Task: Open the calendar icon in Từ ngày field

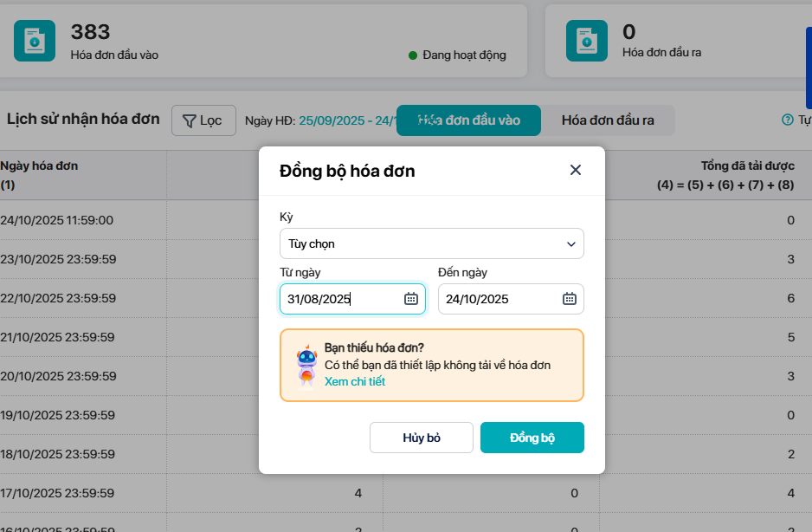Action: [x=411, y=299]
